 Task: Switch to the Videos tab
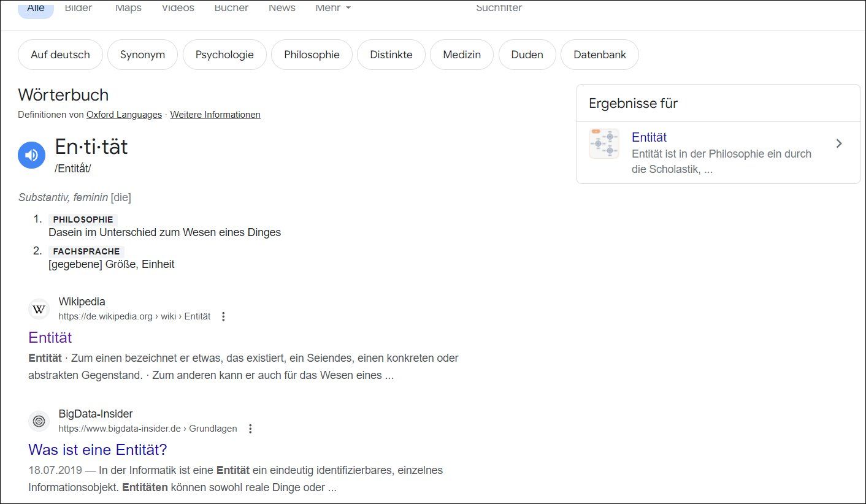pos(178,8)
